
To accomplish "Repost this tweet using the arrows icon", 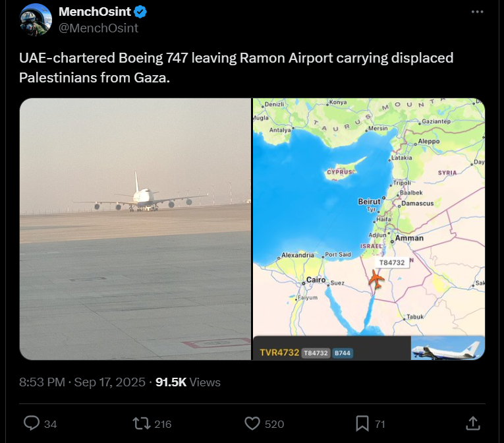I will pos(142,423).
